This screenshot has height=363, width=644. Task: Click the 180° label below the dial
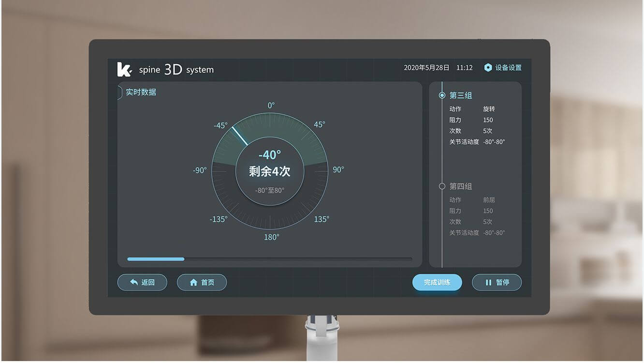[x=271, y=237]
